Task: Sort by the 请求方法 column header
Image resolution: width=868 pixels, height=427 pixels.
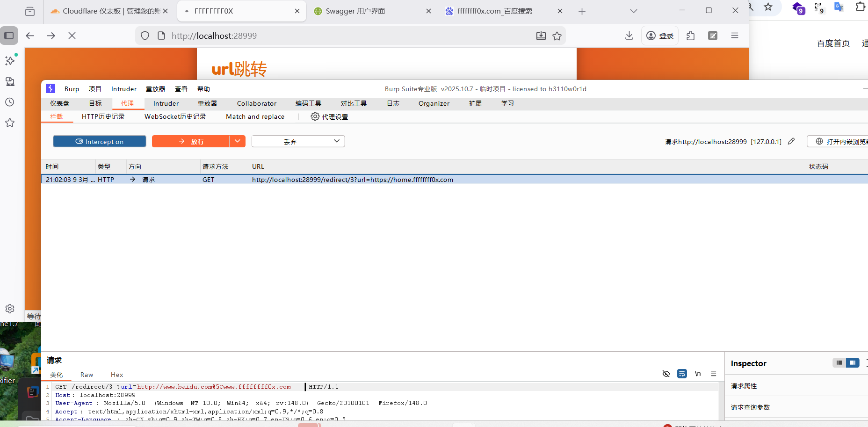Action: click(225, 166)
